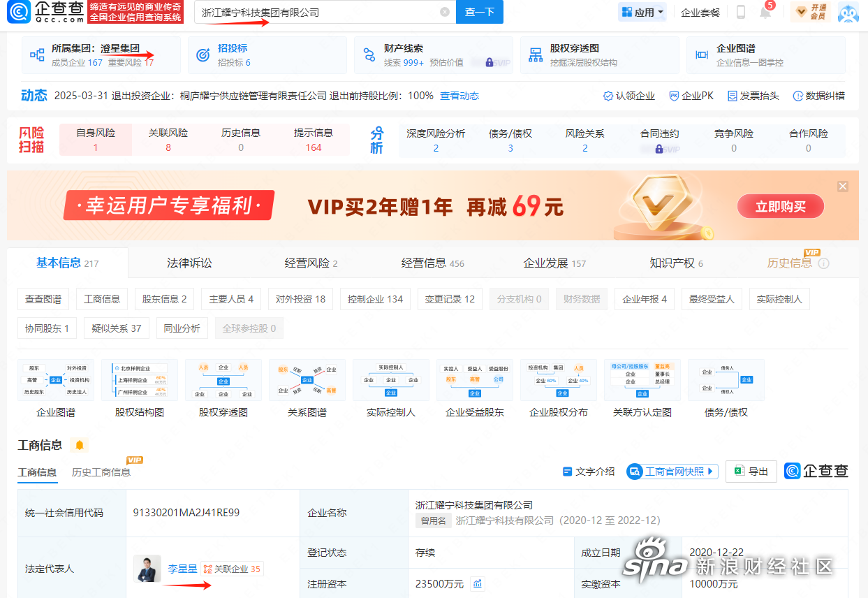Open 债务/债权 analysis item

pyautogui.click(x=510, y=140)
